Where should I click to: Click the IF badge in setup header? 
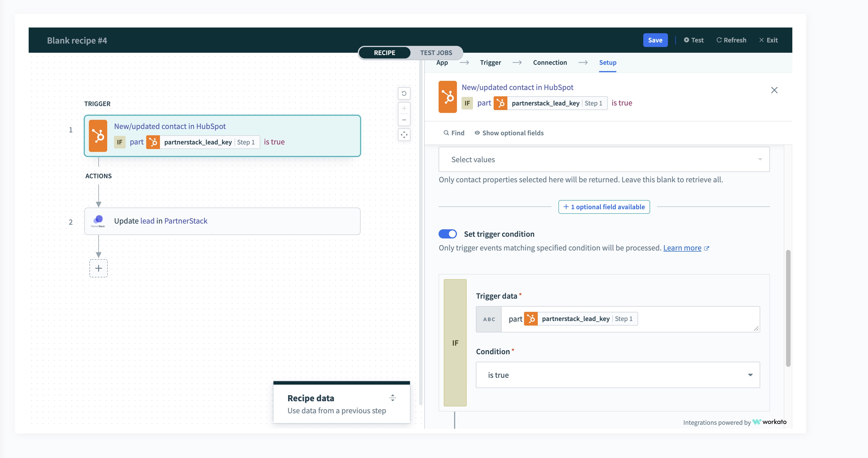point(467,103)
